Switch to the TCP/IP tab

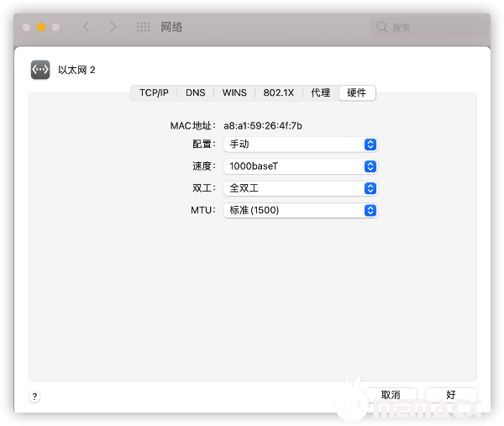[x=154, y=92]
